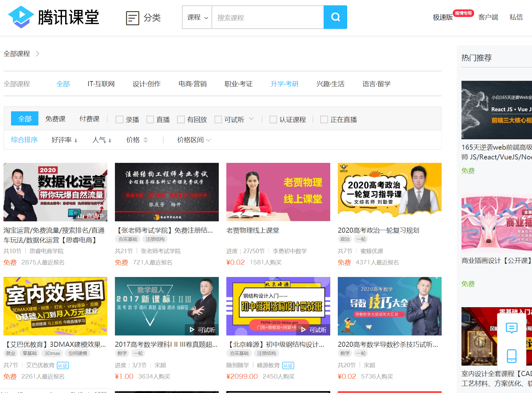The width and height of the screenshot is (532, 393).
Task: Tick the 可试听 checkbox
Action: pos(218,119)
